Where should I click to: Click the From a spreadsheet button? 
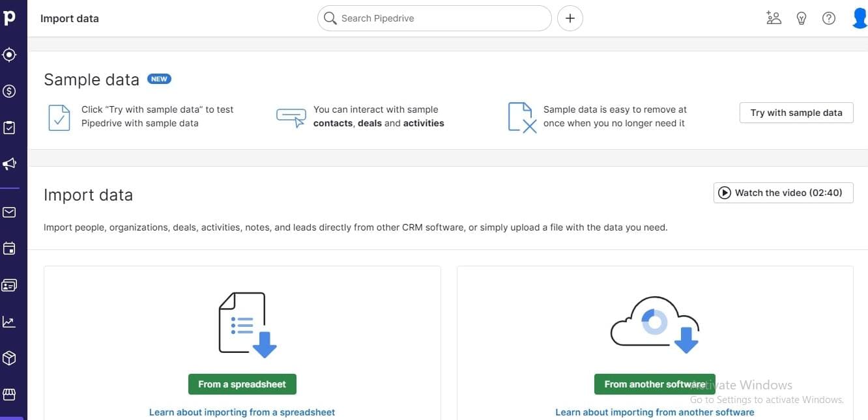[242, 384]
